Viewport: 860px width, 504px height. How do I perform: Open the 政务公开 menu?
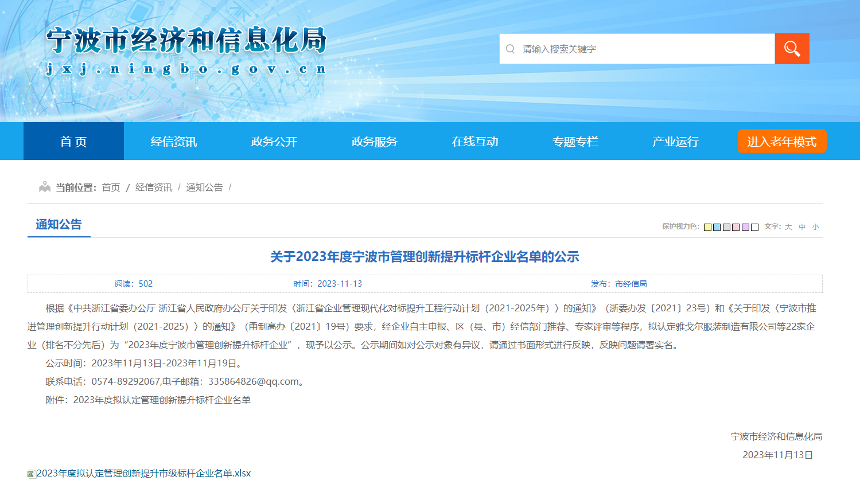pos(274,141)
